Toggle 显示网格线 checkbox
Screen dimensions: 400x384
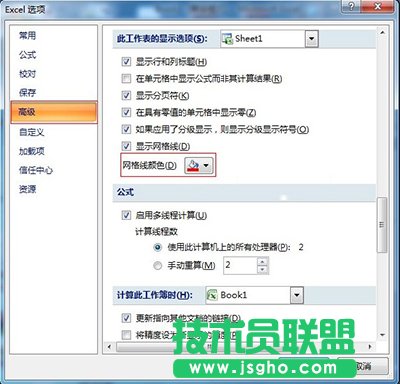click(x=126, y=146)
